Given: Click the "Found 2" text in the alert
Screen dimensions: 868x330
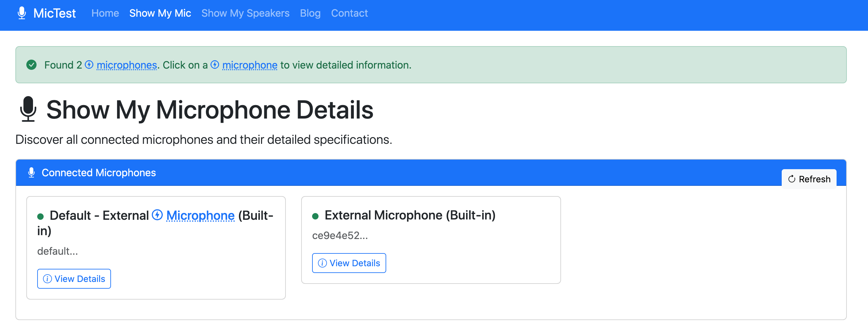Looking at the screenshot, I should tap(63, 65).
